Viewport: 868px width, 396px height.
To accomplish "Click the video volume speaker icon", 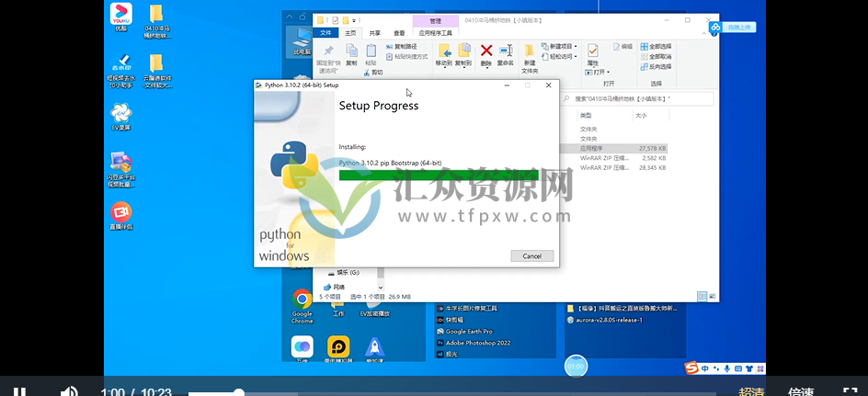I will (x=69, y=391).
